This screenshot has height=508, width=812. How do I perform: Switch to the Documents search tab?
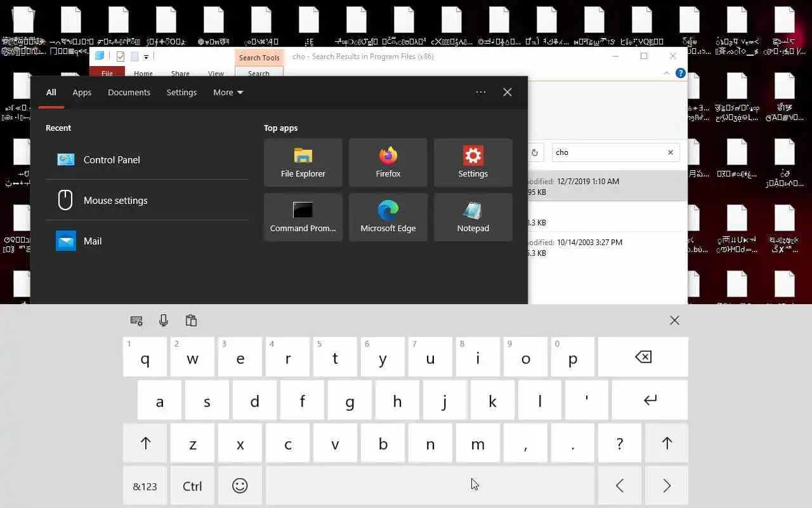coord(129,92)
